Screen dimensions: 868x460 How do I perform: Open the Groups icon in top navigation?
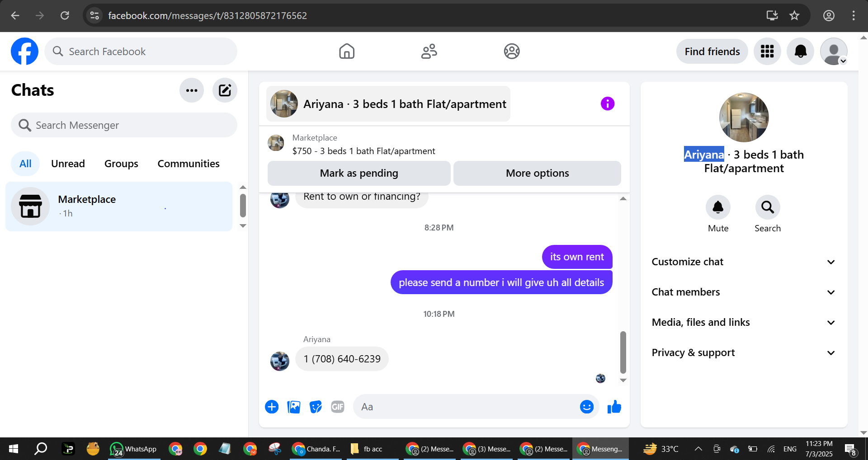point(512,51)
